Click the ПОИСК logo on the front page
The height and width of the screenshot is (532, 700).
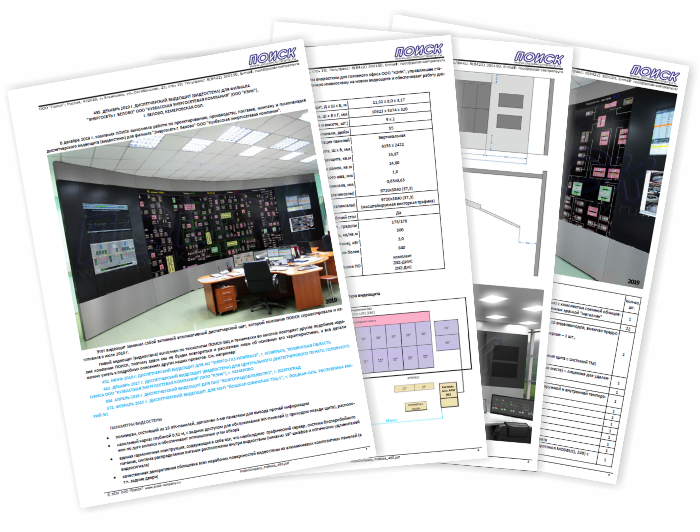272,56
